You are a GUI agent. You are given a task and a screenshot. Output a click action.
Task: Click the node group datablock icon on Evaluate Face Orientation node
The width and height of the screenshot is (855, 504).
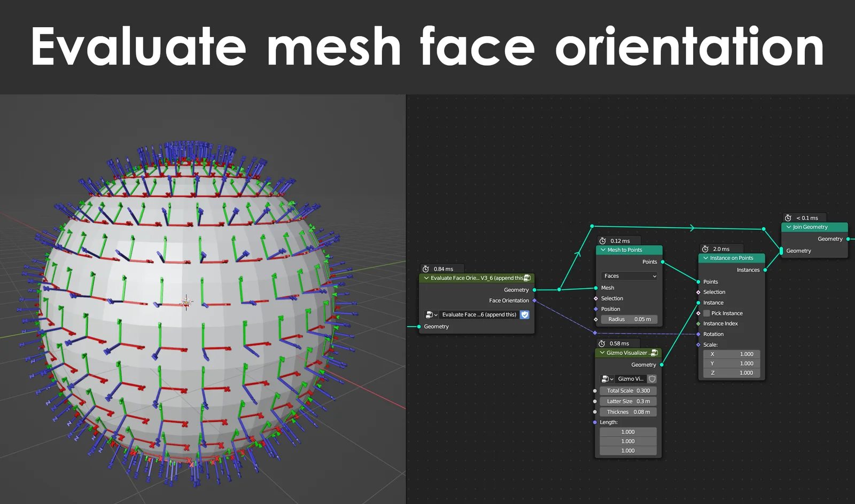[x=430, y=314]
